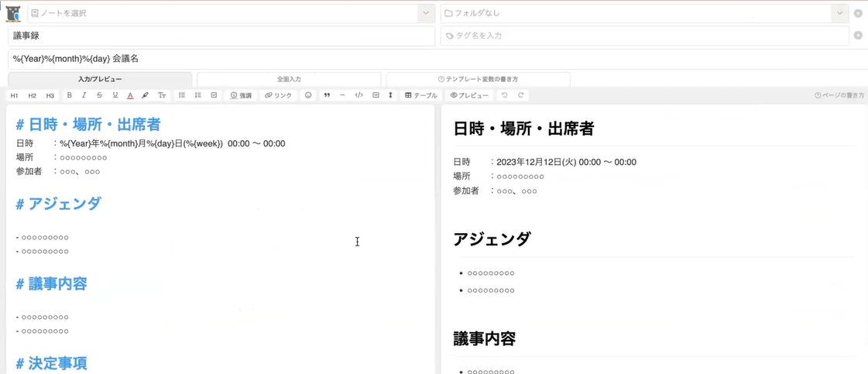Apply H3 heading format
This screenshot has width=868, height=374.
(50, 96)
